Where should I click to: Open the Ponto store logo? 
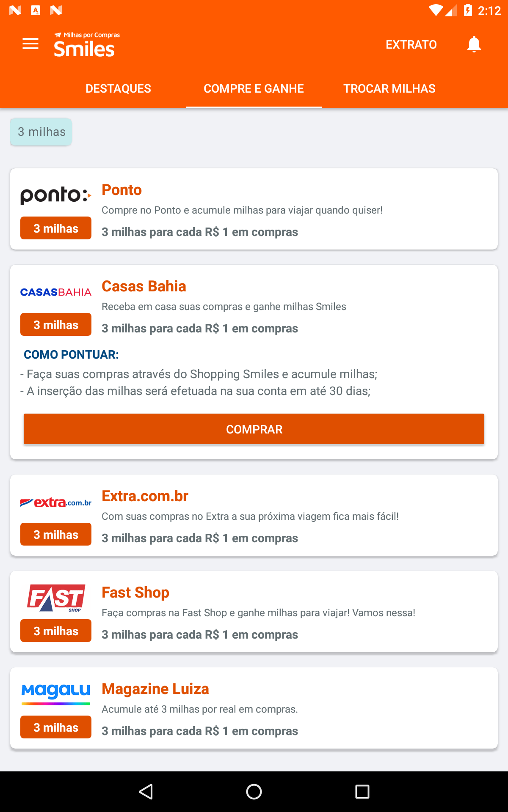click(55, 195)
